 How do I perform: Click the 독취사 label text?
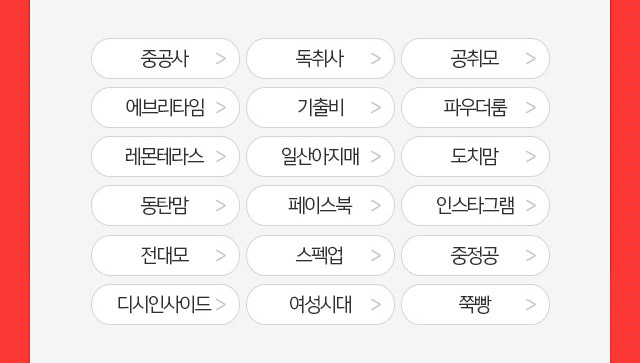coord(320,58)
